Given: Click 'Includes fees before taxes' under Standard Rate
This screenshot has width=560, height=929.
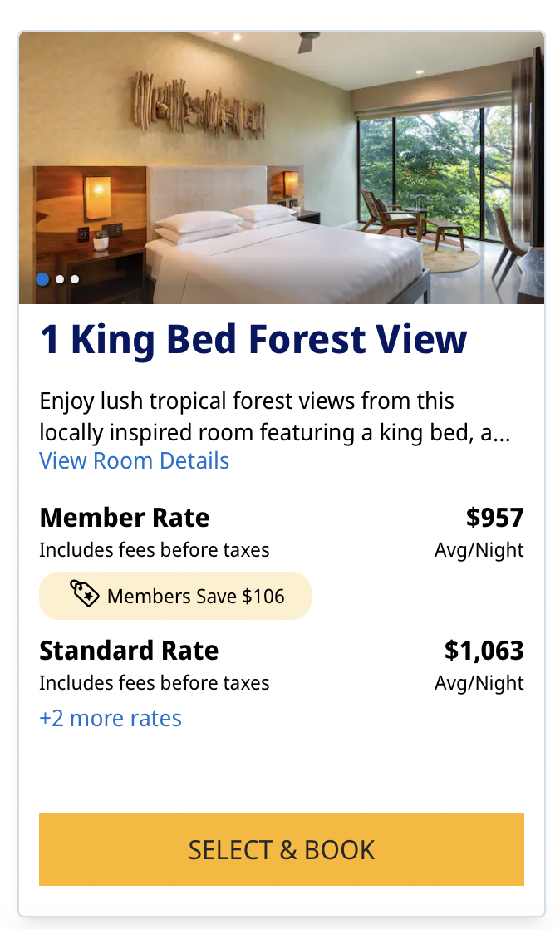Looking at the screenshot, I should tap(155, 683).
